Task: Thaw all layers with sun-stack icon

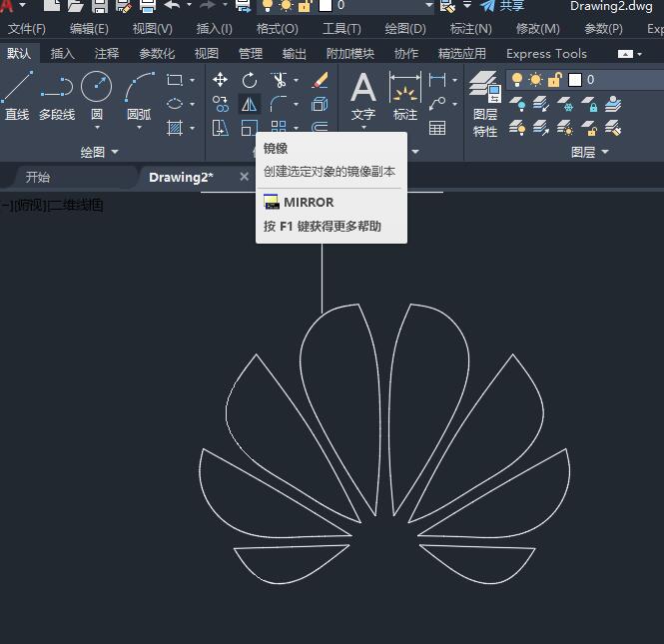Action: 565,128
